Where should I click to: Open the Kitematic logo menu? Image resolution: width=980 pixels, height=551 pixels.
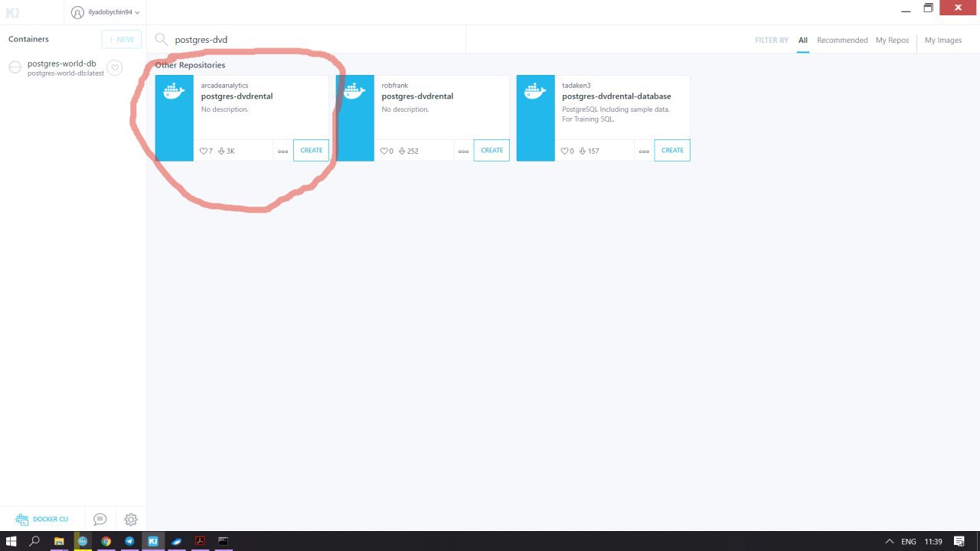tap(12, 13)
